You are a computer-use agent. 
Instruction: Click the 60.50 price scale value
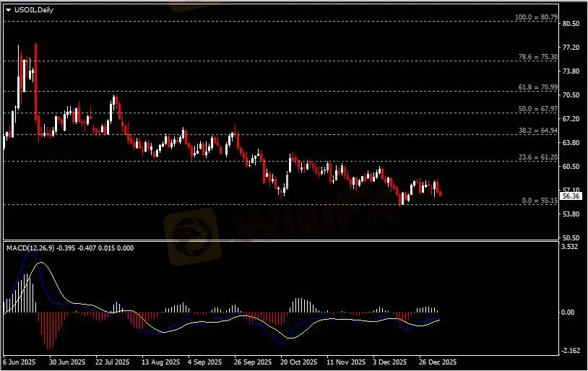(x=571, y=167)
